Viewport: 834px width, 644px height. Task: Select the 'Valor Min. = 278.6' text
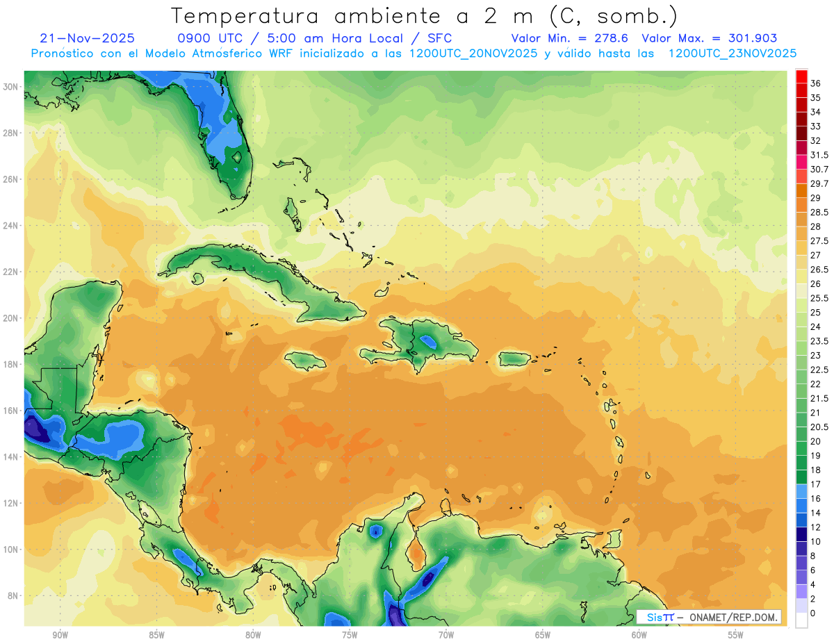tap(570, 38)
